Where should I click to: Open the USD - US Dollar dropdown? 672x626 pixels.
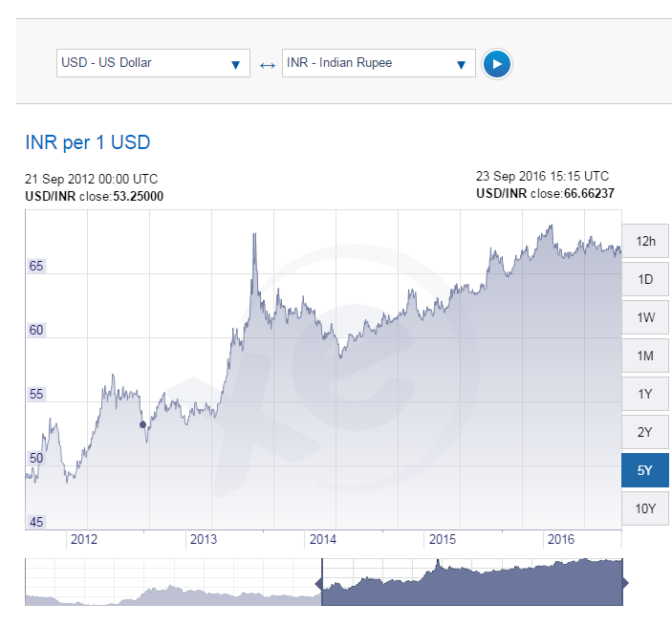153,63
